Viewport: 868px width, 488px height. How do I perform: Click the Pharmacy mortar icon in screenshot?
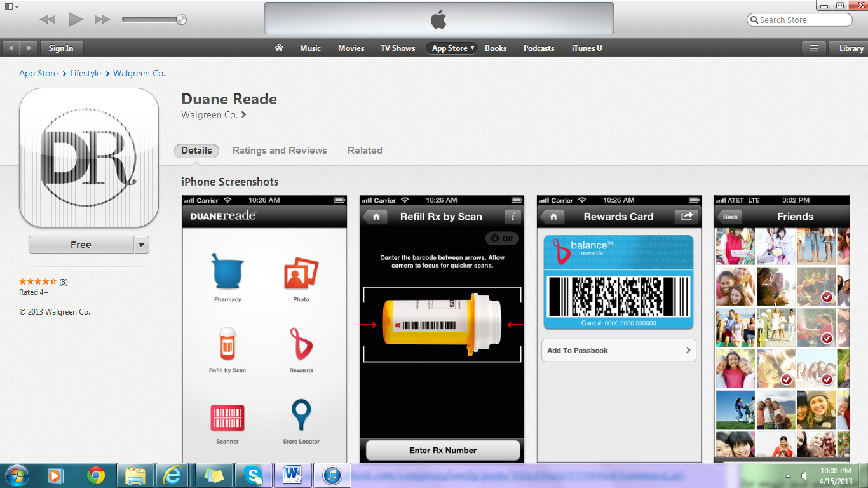[227, 272]
